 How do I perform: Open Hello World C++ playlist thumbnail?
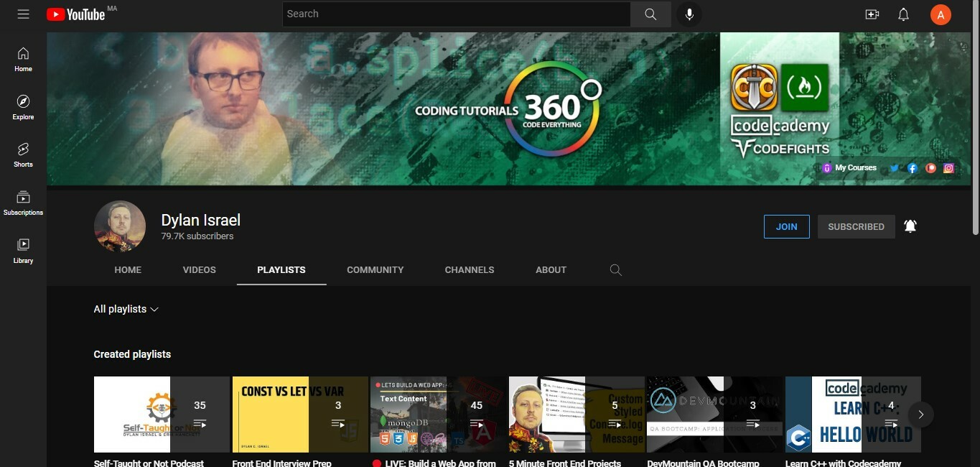(853, 415)
